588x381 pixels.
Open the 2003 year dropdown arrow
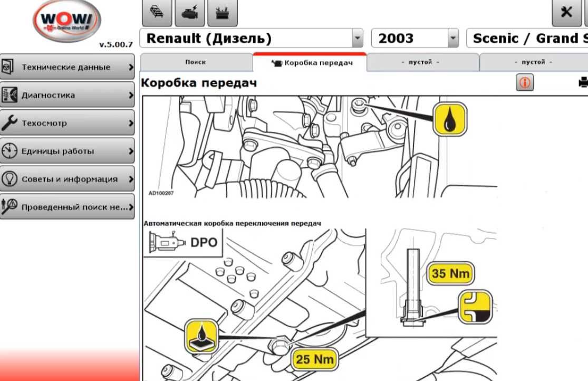pos(453,38)
